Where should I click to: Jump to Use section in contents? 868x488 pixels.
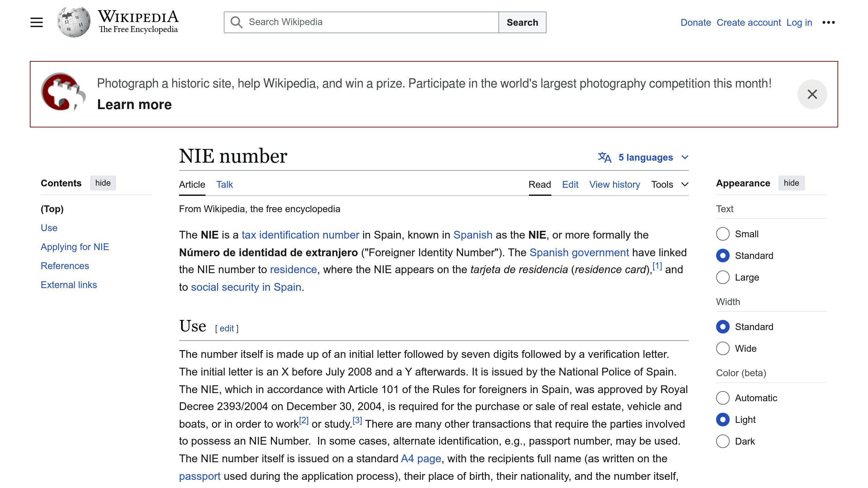49,228
